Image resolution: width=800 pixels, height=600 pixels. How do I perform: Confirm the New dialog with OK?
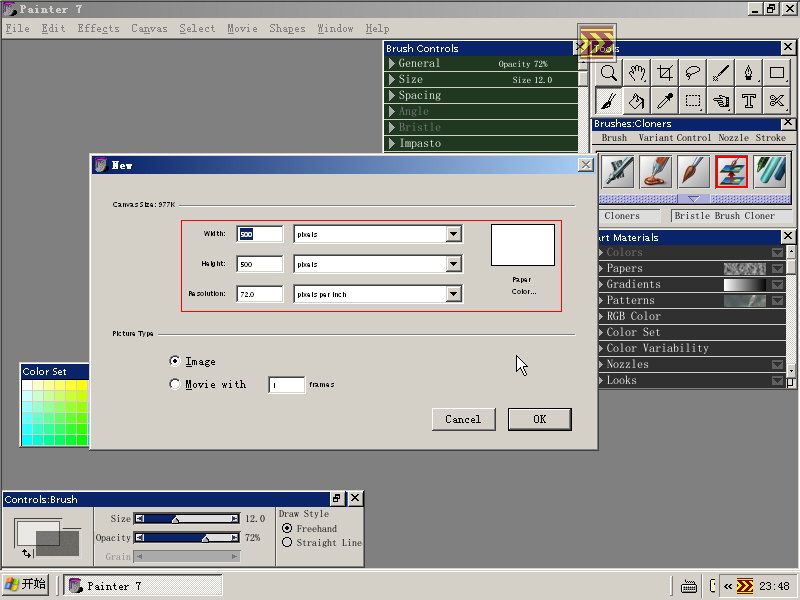pos(540,419)
